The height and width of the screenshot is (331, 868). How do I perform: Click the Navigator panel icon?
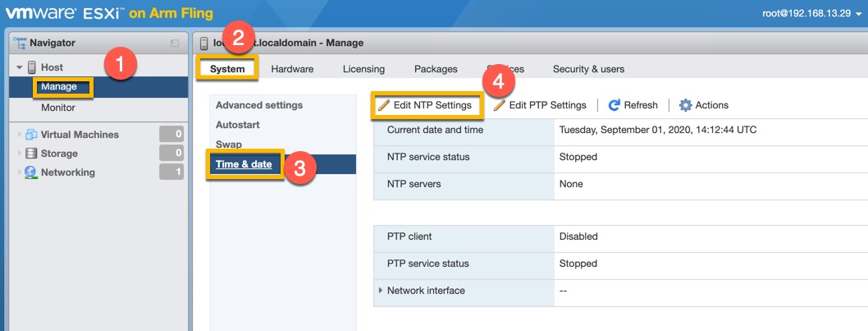tap(20, 43)
